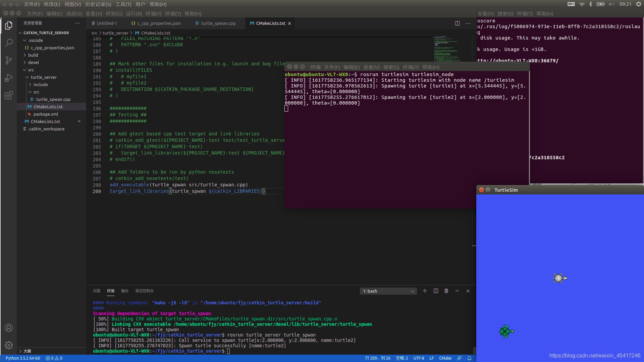This screenshot has width=644, height=362.
Task: Maximize the terminal panel size
Action: tap(457, 291)
